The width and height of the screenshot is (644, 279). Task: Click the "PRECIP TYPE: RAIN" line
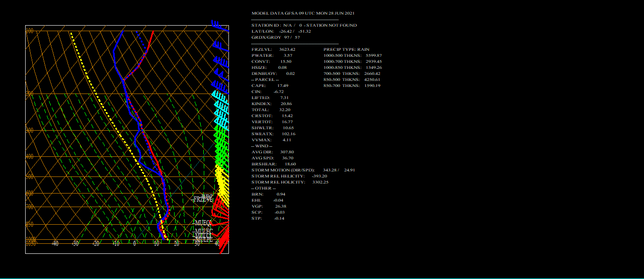pyautogui.click(x=346, y=49)
